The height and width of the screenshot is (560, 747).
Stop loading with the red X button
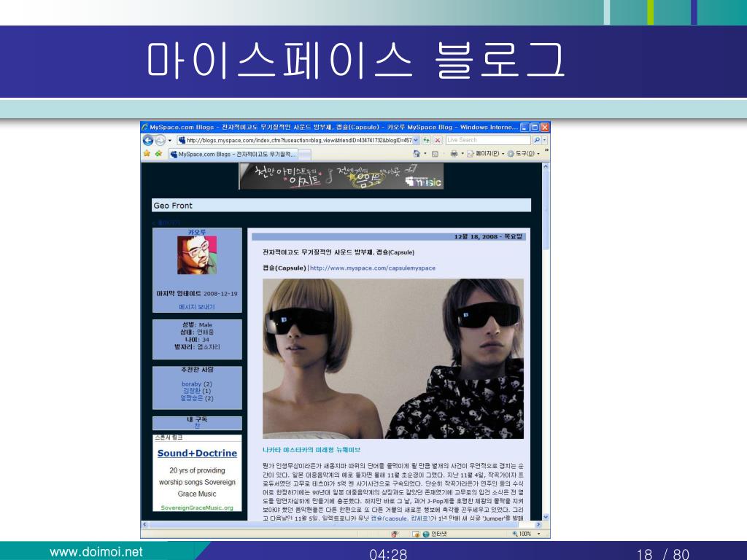[x=438, y=140]
